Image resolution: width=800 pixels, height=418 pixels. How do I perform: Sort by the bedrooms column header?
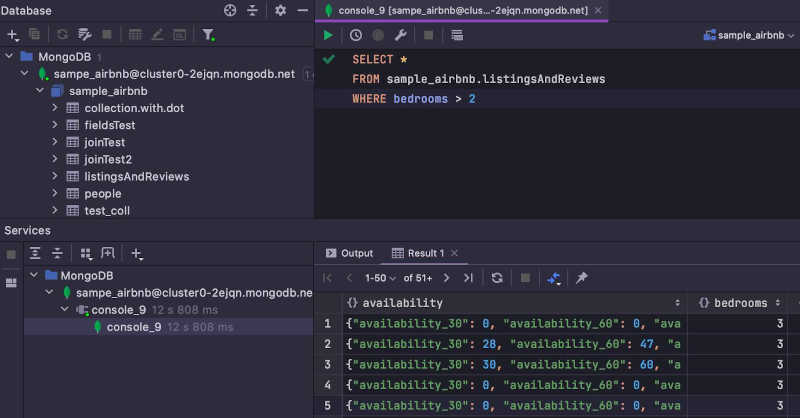coord(740,303)
